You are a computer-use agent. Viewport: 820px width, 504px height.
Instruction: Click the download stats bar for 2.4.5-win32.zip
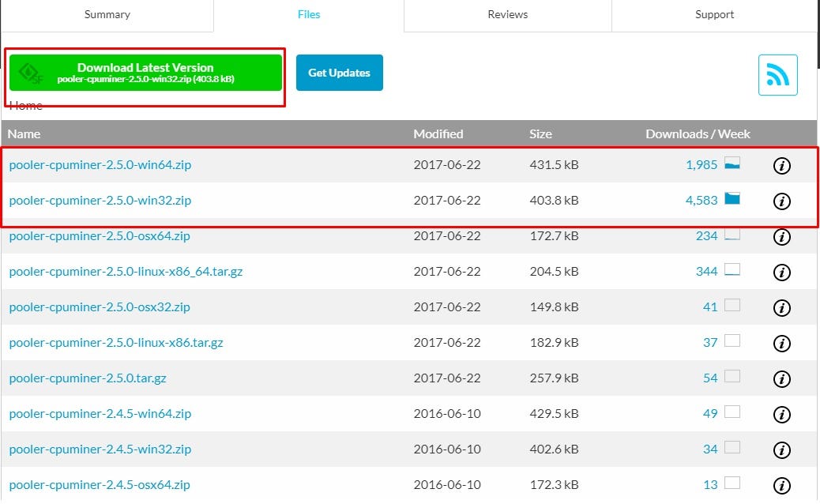pos(732,448)
